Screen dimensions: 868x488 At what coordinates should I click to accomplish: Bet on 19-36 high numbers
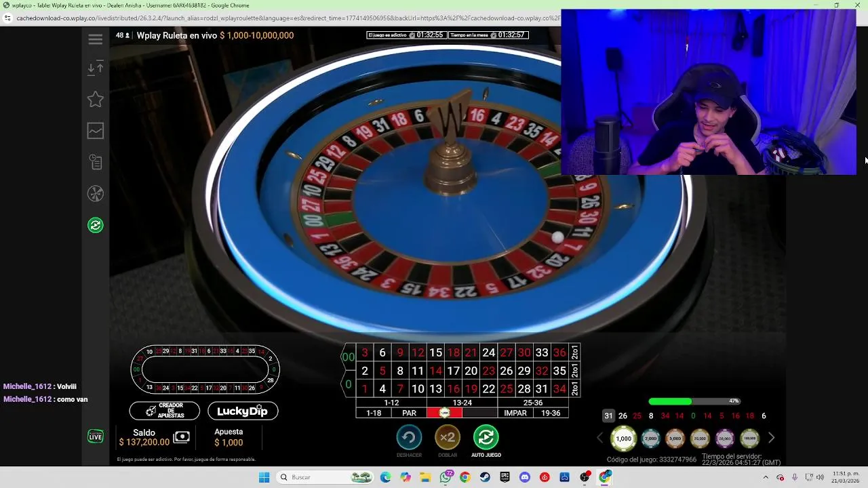pyautogui.click(x=551, y=413)
